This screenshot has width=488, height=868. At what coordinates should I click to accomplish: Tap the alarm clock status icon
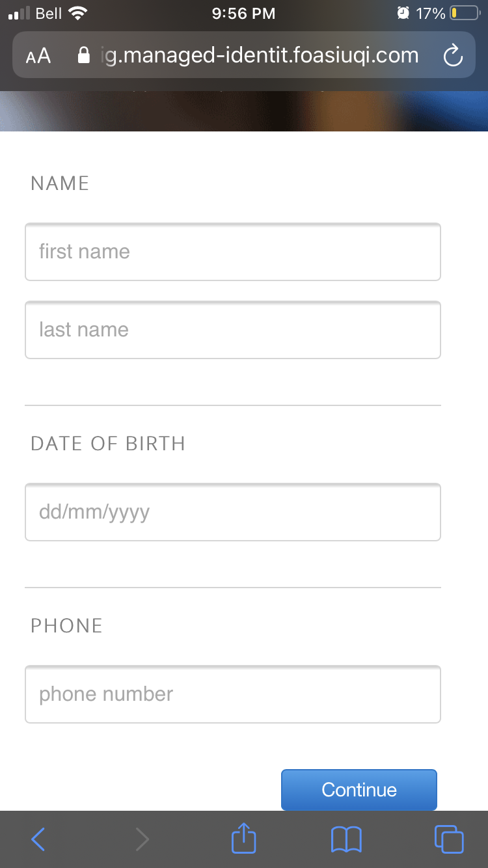click(x=403, y=13)
